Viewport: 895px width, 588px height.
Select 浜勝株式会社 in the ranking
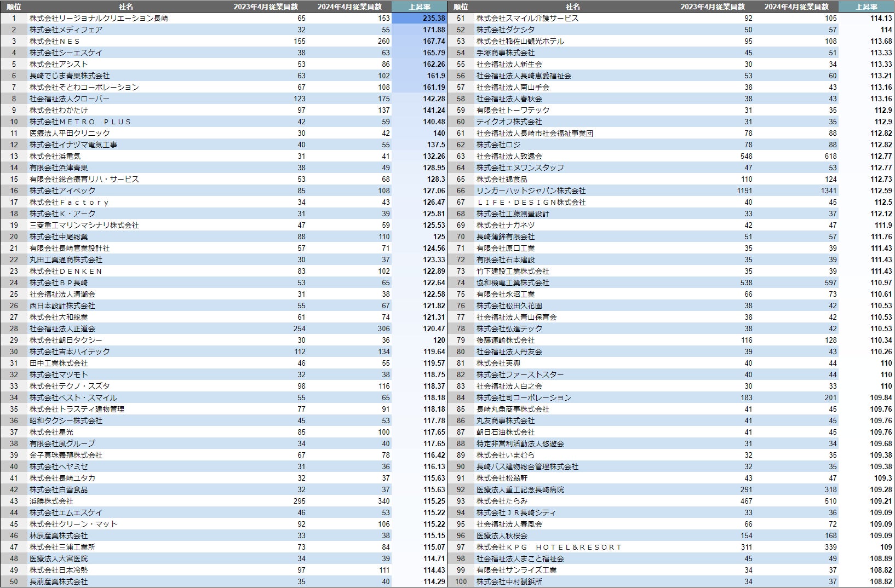click(x=51, y=501)
